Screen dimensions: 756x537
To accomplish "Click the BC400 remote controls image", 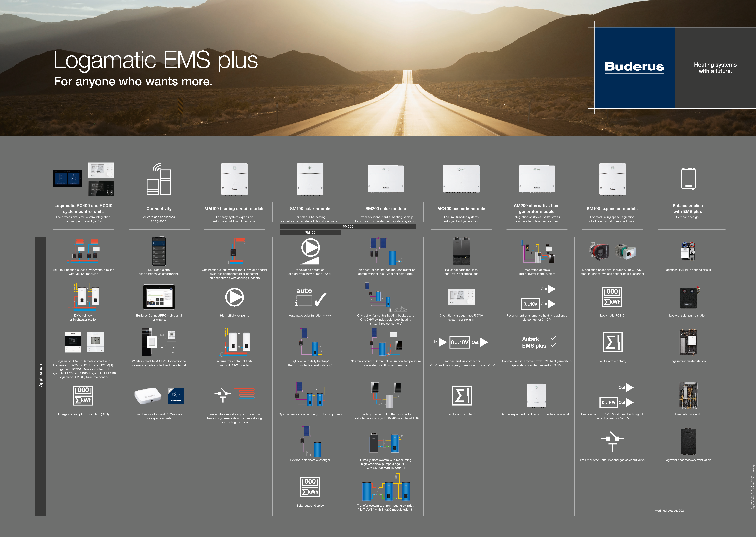I will click(84, 342).
